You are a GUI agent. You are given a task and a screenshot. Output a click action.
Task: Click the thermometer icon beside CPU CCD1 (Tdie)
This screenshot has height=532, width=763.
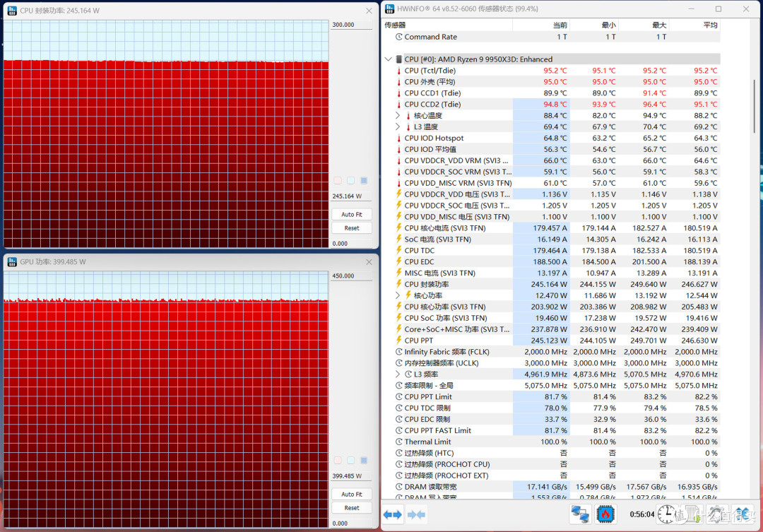399,93
